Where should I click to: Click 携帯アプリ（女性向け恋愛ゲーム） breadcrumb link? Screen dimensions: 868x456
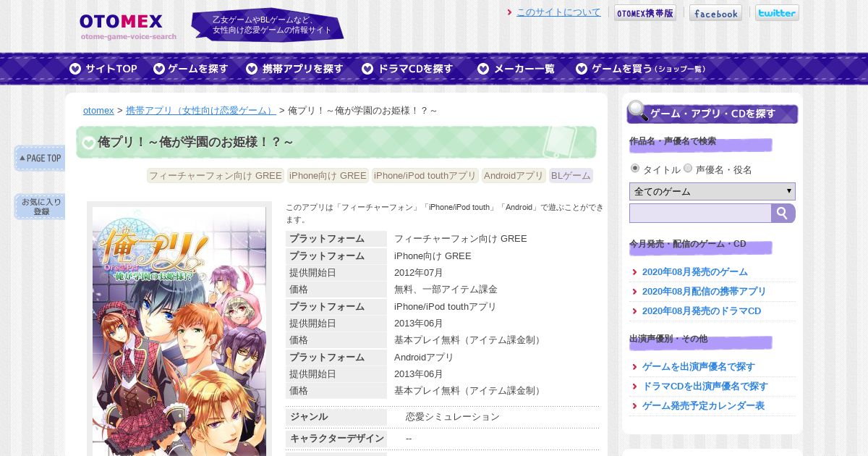click(201, 111)
